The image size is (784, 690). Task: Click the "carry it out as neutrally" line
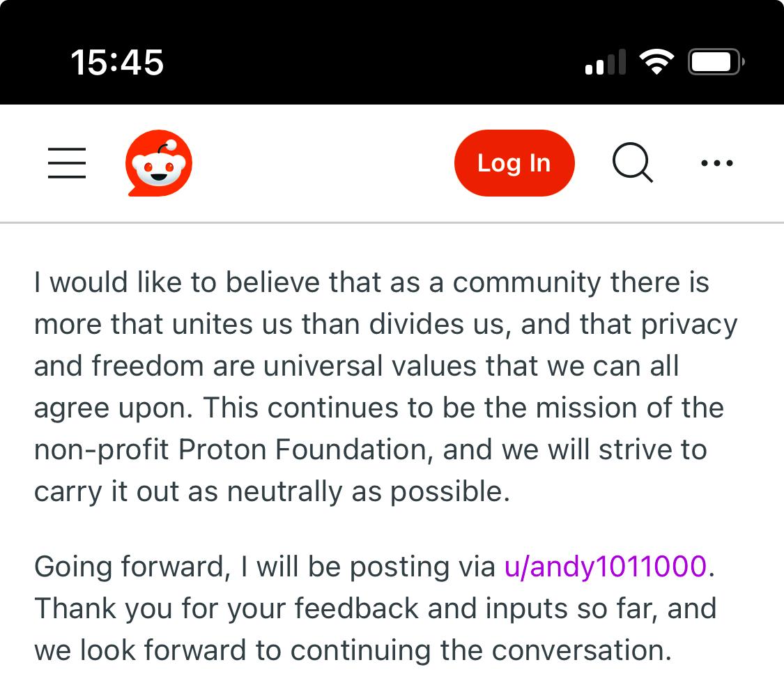coord(272,492)
